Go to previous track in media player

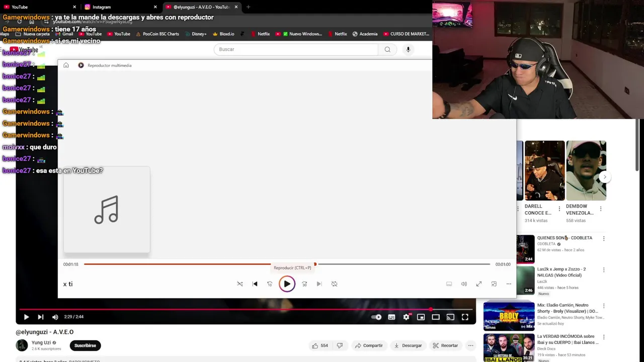(255, 284)
